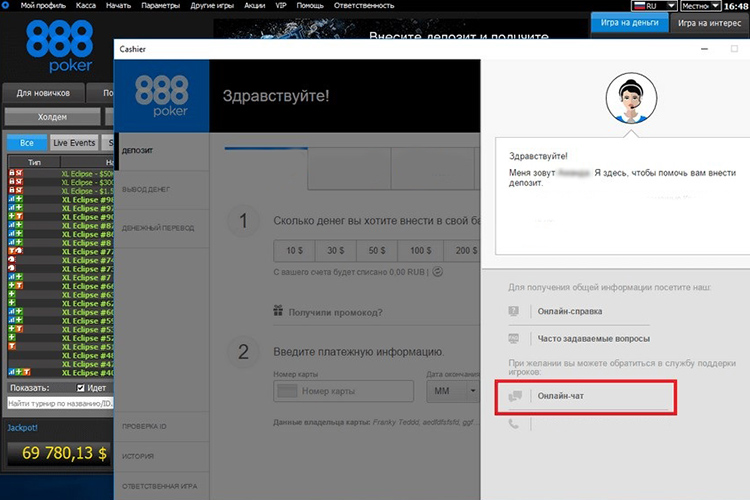Select the second payment method tab in Cashier

(x=349, y=168)
